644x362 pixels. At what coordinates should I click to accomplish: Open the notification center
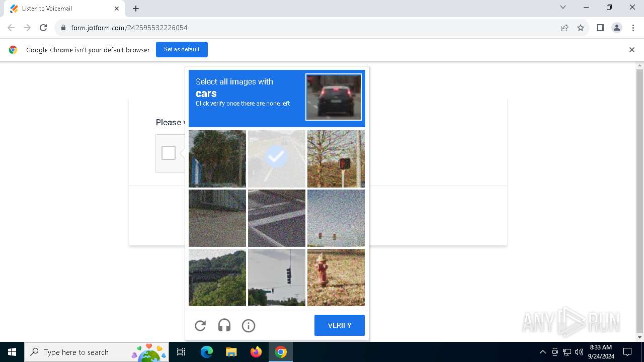pyautogui.click(x=627, y=352)
